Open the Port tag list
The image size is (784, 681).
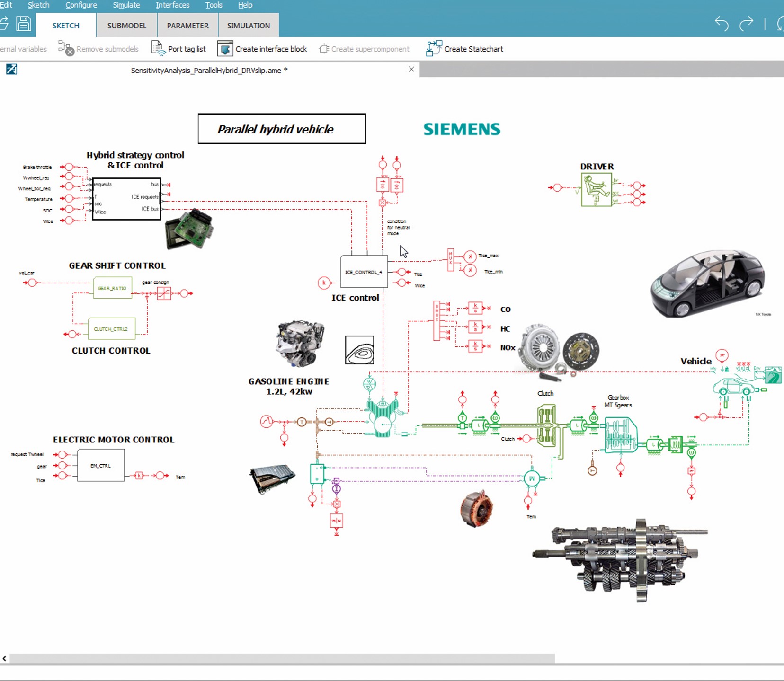(x=179, y=49)
